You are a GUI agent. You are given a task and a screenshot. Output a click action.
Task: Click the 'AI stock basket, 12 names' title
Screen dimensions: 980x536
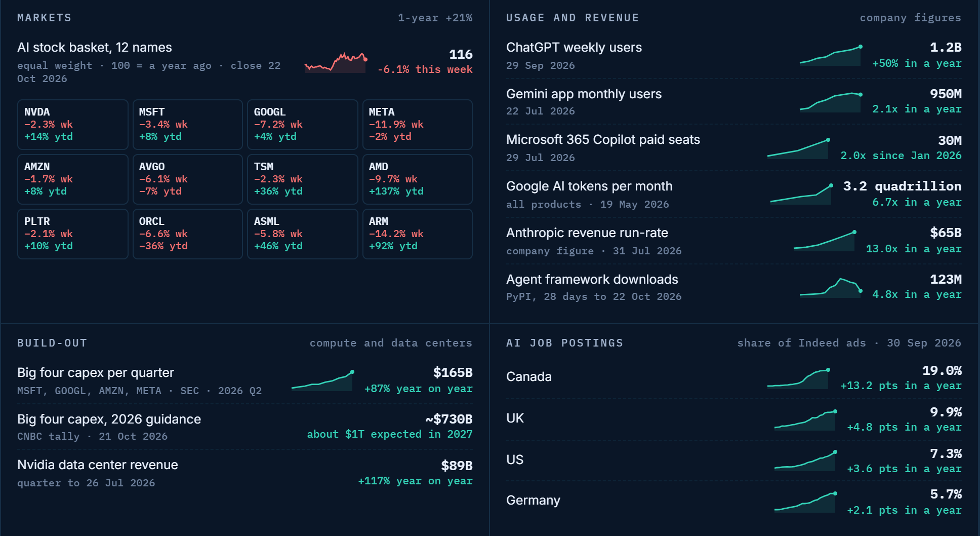[95, 48]
